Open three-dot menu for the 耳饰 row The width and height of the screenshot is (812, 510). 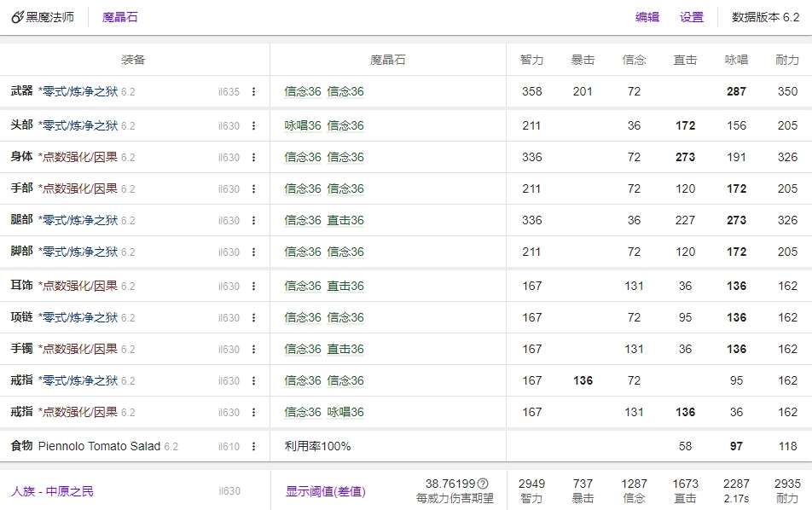[253, 287]
